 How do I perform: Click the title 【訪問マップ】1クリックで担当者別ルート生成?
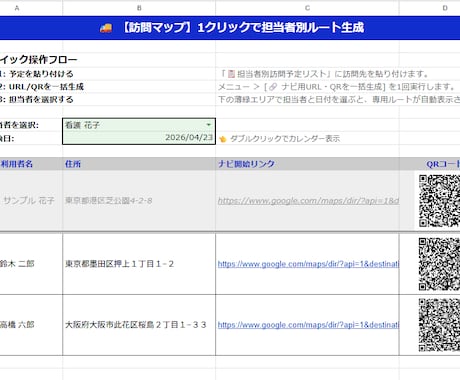pyautogui.click(x=243, y=28)
